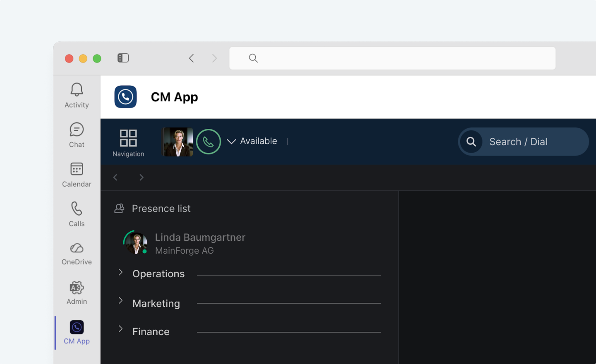Image resolution: width=596 pixels, height=364 pixels.
Task: Open Calls in the sidebar
Action: tap(77, 214)
